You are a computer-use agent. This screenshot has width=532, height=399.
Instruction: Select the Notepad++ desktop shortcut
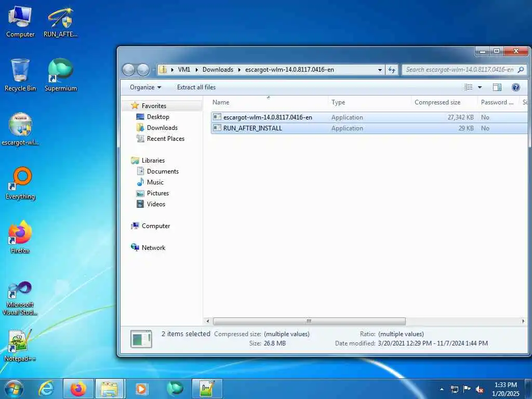(x=20, y=345)
